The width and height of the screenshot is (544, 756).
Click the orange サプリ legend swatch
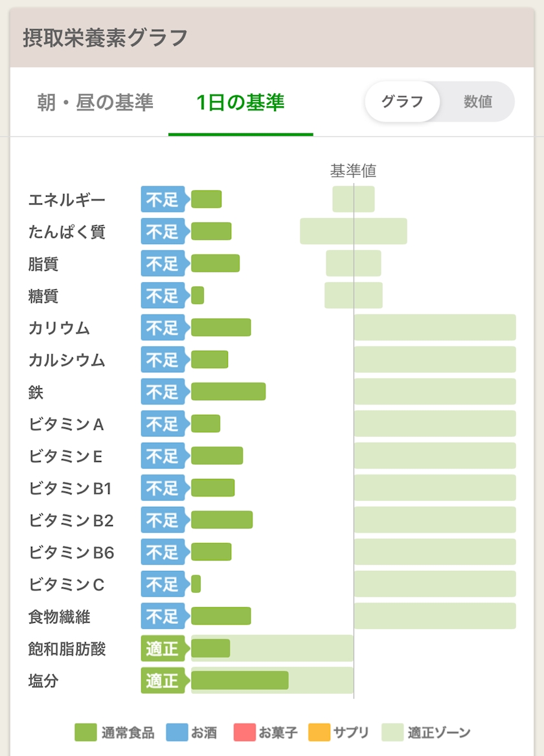[319, 733]
